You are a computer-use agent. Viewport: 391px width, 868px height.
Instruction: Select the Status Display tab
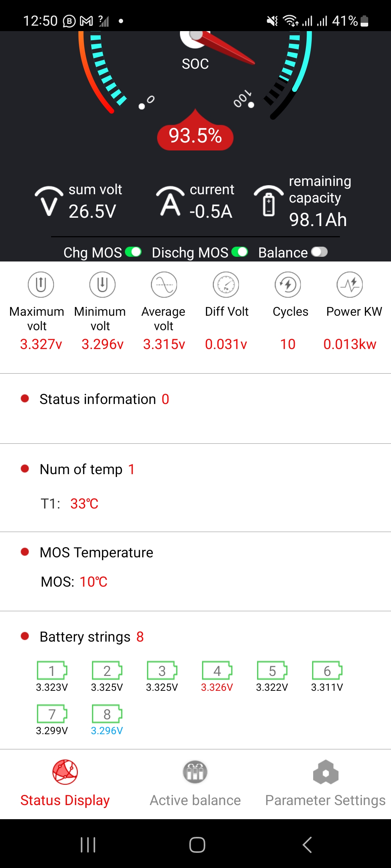coord(65,783)
